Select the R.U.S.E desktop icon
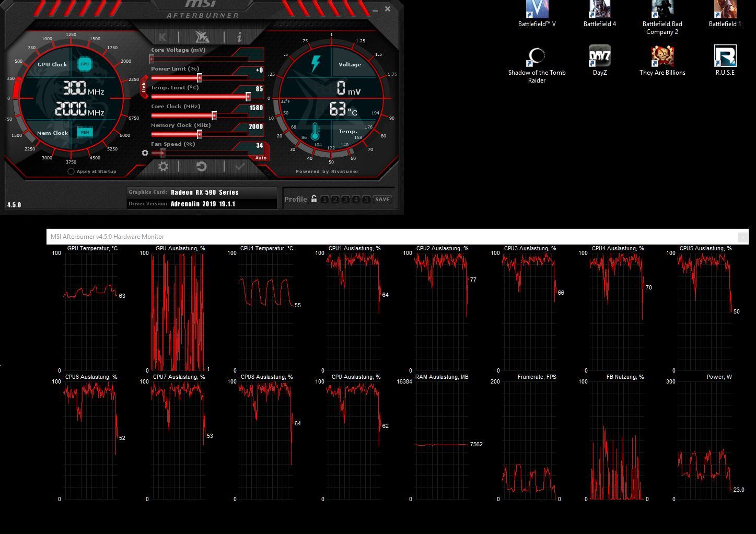This screenshot has width=756, height=534. 725,61
